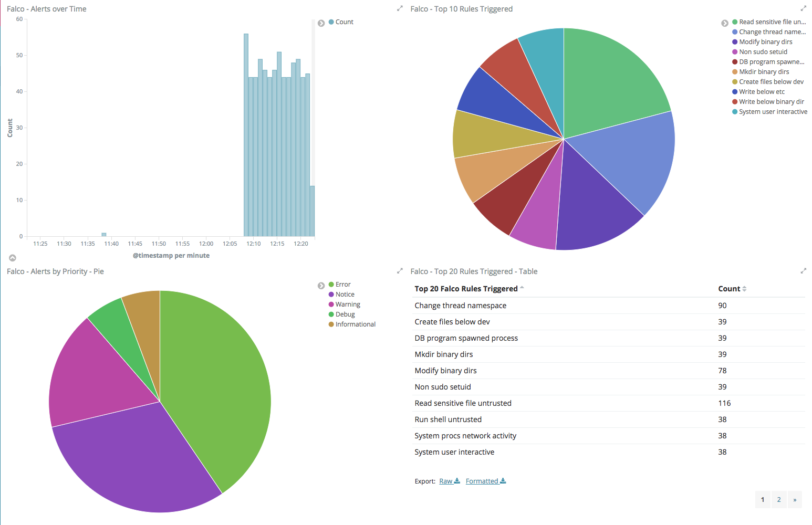This screenshot has width=812, height=525.
Task: Click the Read sensitive file legend color dot
Action: tap(735, 22)
